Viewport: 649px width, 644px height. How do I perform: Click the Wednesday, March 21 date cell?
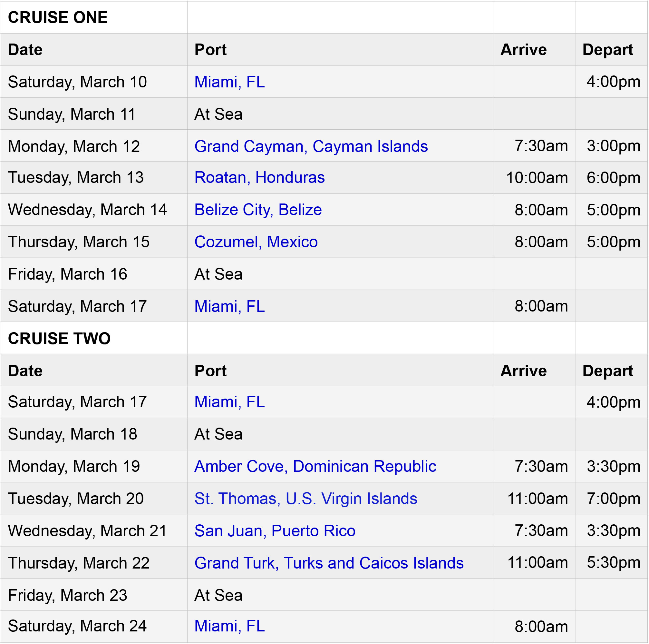tap(94, 531)
